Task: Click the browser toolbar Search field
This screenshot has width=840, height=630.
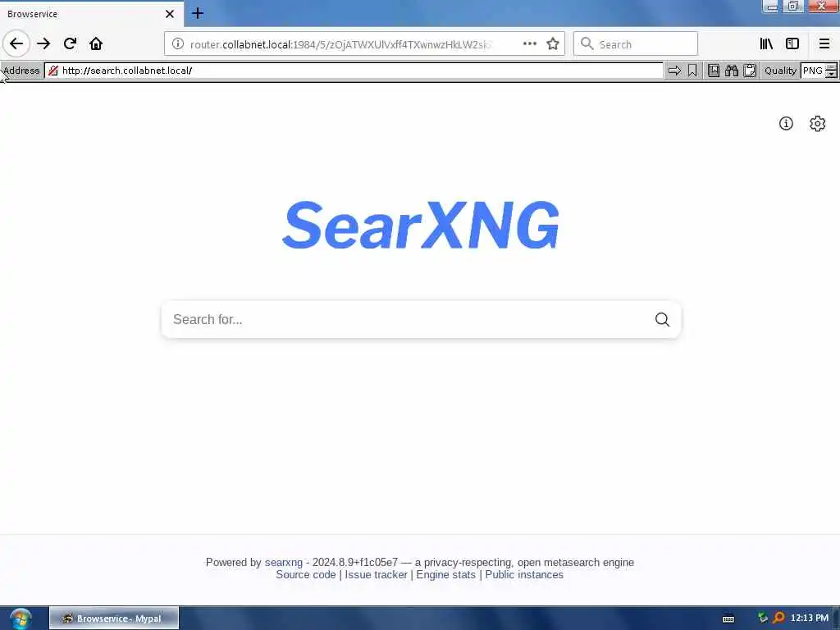Action: point(636,44)
